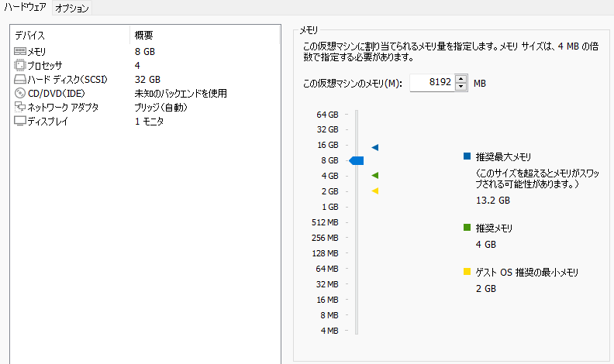Viewport: 614px width, 364px height.
Task: Click the 64 GB scale label
Action: click(x=327, y=115)
